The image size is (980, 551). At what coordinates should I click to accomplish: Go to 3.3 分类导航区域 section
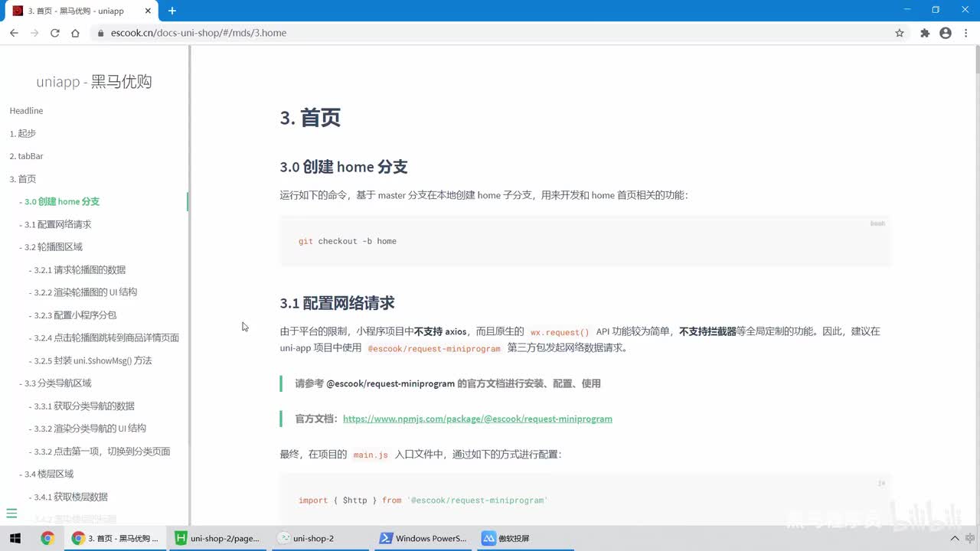tap(57, 383)
